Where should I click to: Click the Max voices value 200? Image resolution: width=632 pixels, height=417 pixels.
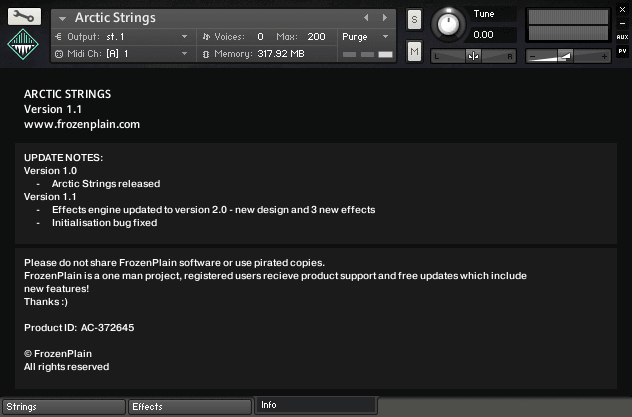tap(316, 37)
